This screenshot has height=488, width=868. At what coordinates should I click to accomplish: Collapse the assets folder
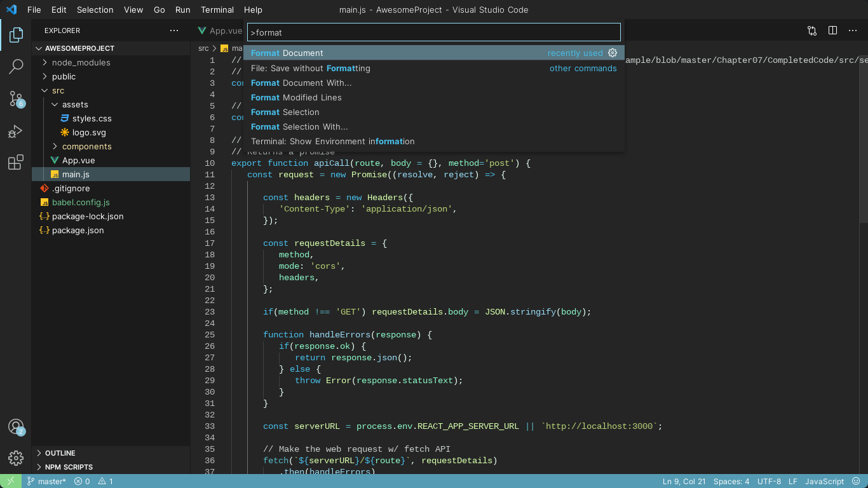[111, 104]
